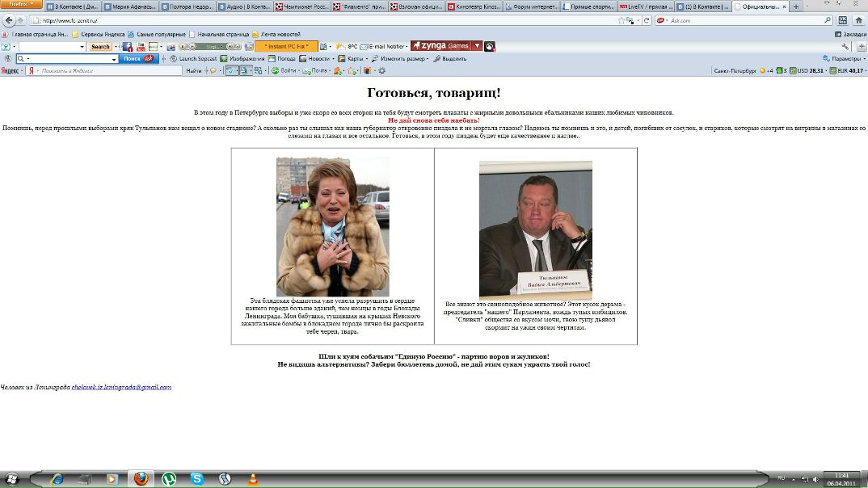The width and height of the screenshot is (868, 488).
Task: Open the wrench settings icon in toolbar
Action: point(845,47)
